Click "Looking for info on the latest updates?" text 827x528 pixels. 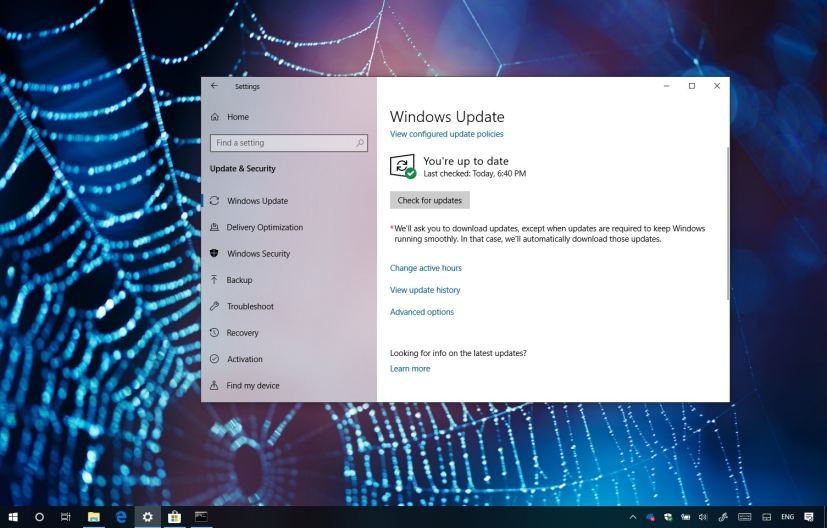click(x=458, y=353)
